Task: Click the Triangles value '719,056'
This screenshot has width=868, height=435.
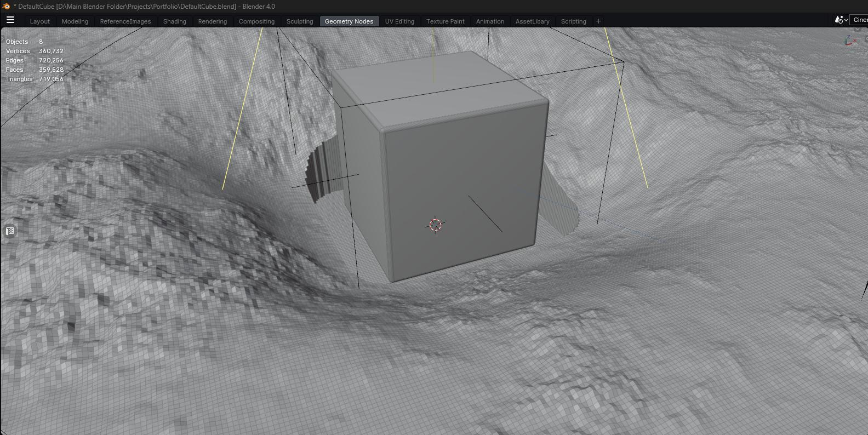Action: pos(51,79)
